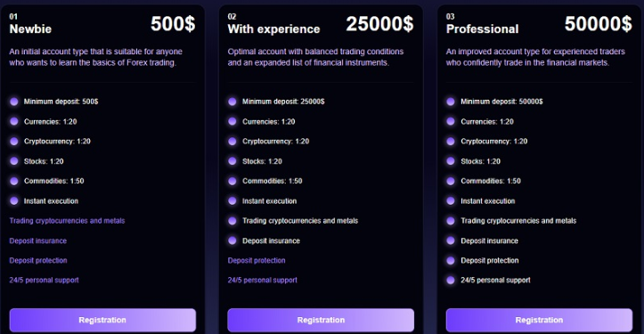Click bullet beside Professional Deposit protection
Screen dimensions: 644x334
pos(451,260)
